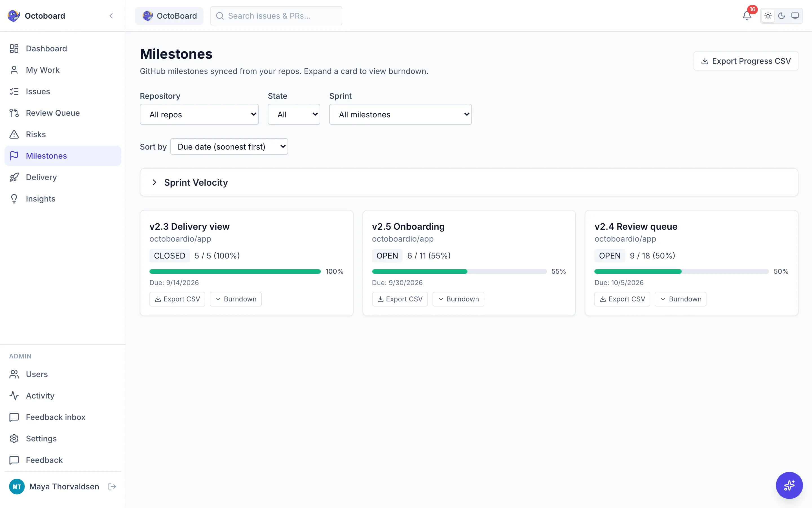Open notifications bell with 16 badge
The width and height of the screenshot is (812, 508).
pyautogui.click(x=747, y=16)
